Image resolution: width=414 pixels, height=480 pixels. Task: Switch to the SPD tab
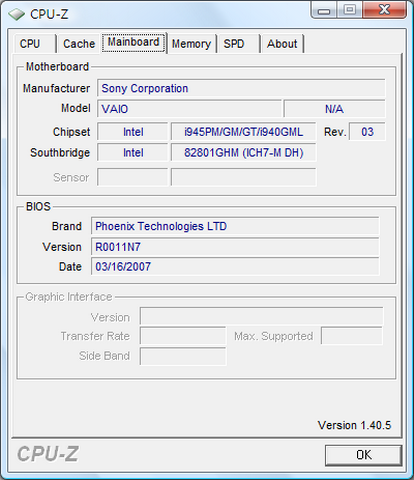click(238, 44)
